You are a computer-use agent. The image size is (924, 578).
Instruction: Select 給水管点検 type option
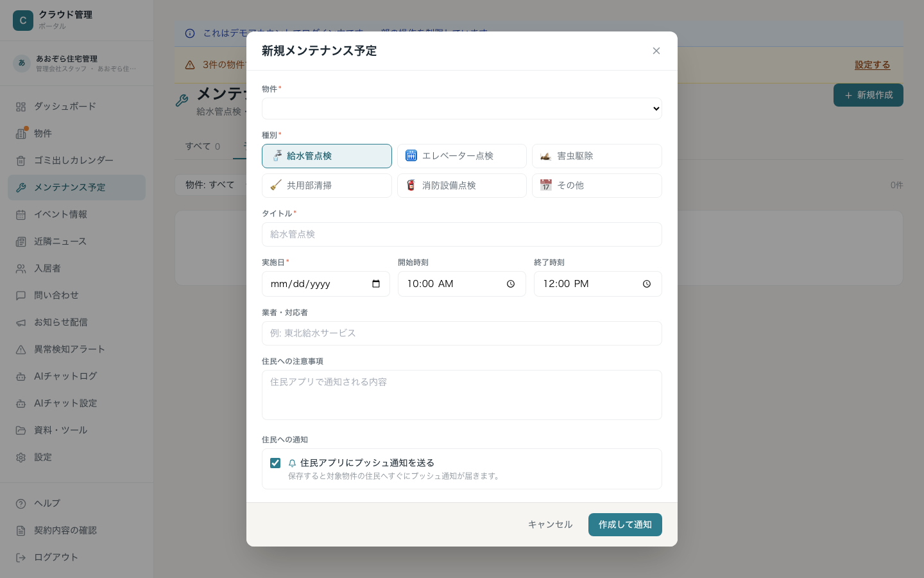327,156
